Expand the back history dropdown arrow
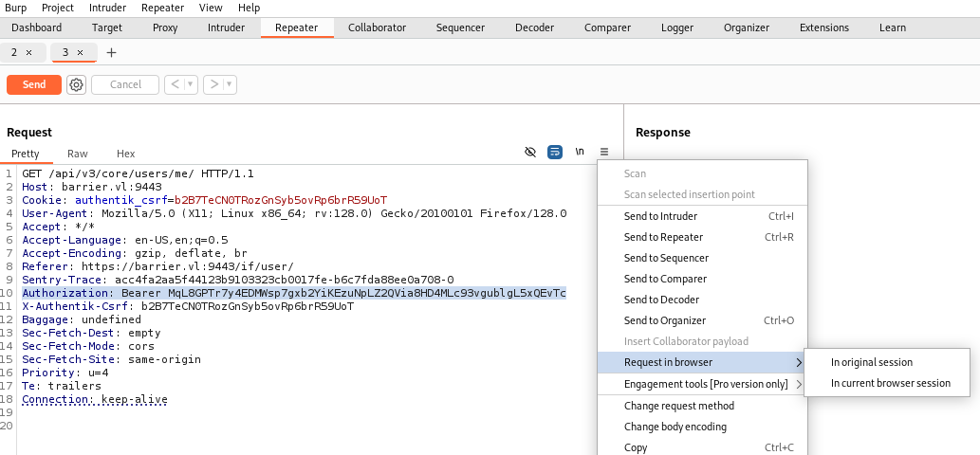 (x=191, y=85)
